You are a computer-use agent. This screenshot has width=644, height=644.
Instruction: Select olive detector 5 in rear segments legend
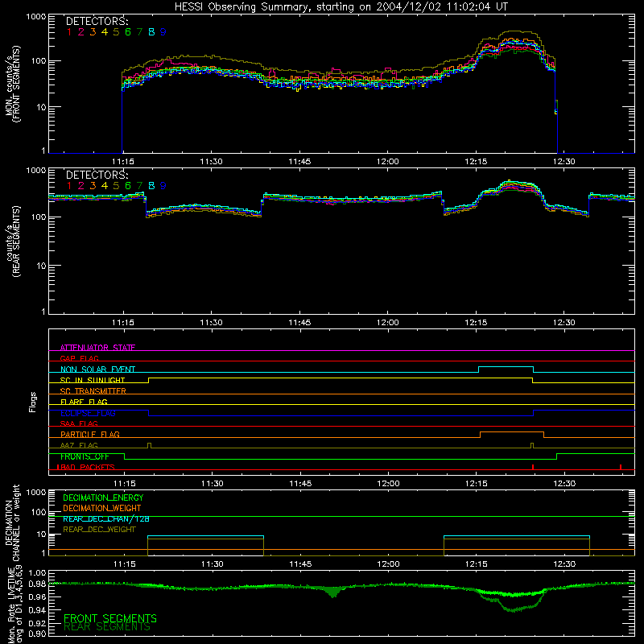point(116,186)
